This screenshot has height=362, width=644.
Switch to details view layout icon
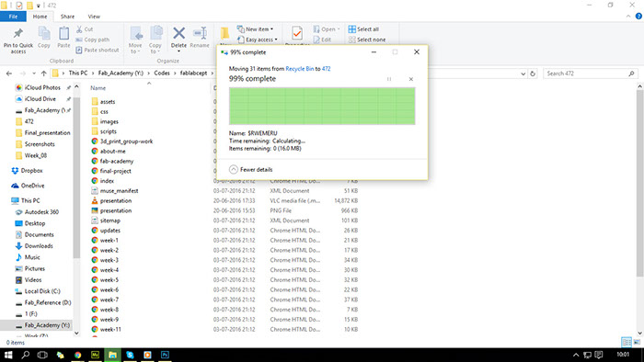click(627, 342)
